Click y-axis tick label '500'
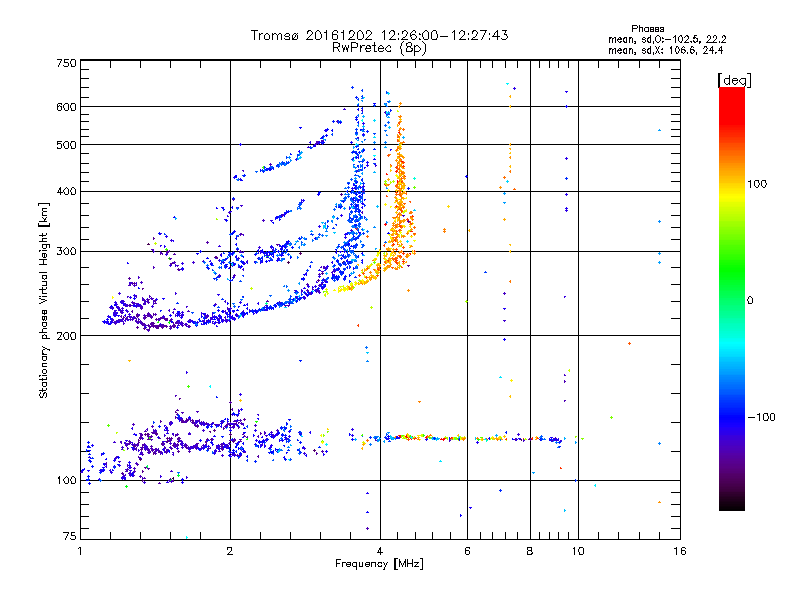 66,145
